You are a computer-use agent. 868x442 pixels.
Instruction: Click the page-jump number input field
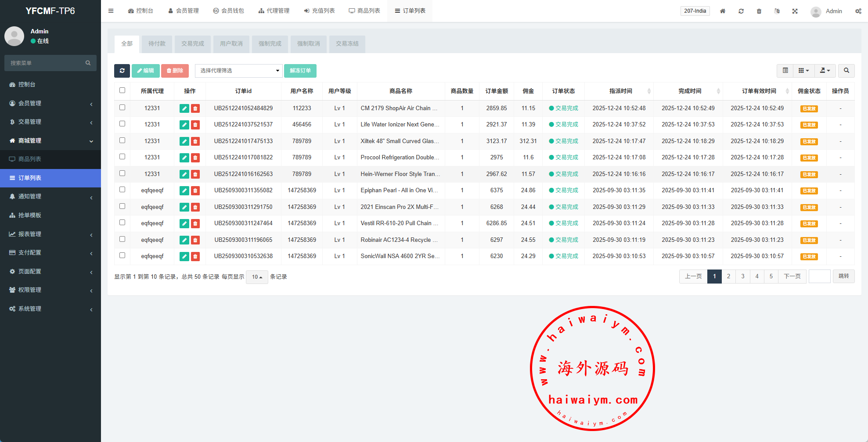[819, 277]
